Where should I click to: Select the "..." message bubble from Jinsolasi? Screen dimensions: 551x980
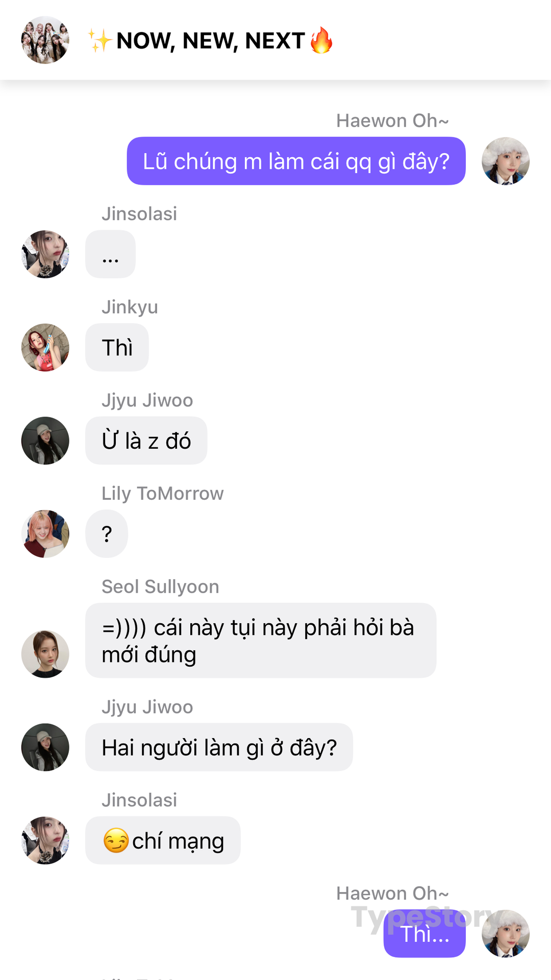pos(110,254)
